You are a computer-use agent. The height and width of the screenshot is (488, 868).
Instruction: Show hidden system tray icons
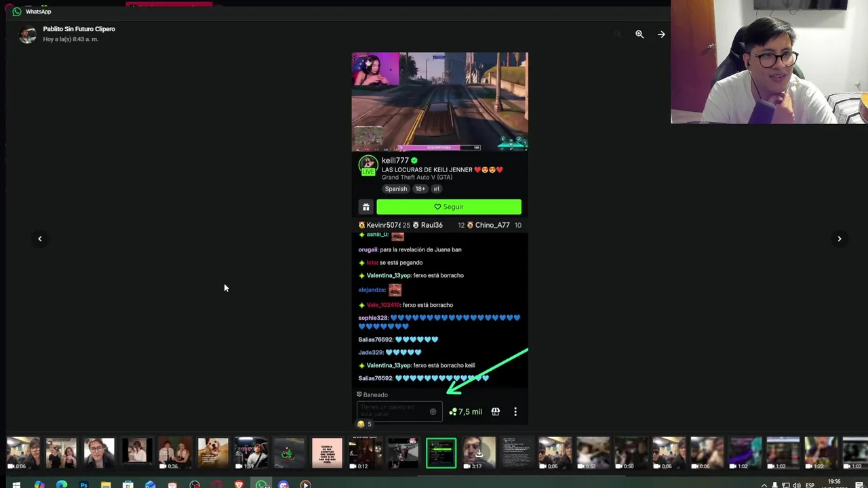click(764, 485)
